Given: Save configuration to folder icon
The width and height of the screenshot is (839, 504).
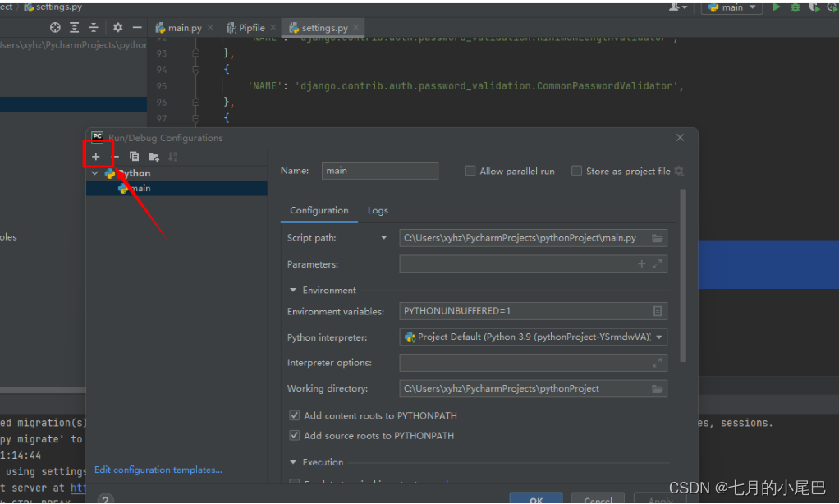Looking at the screenshot, I should [x=154, y=157].
